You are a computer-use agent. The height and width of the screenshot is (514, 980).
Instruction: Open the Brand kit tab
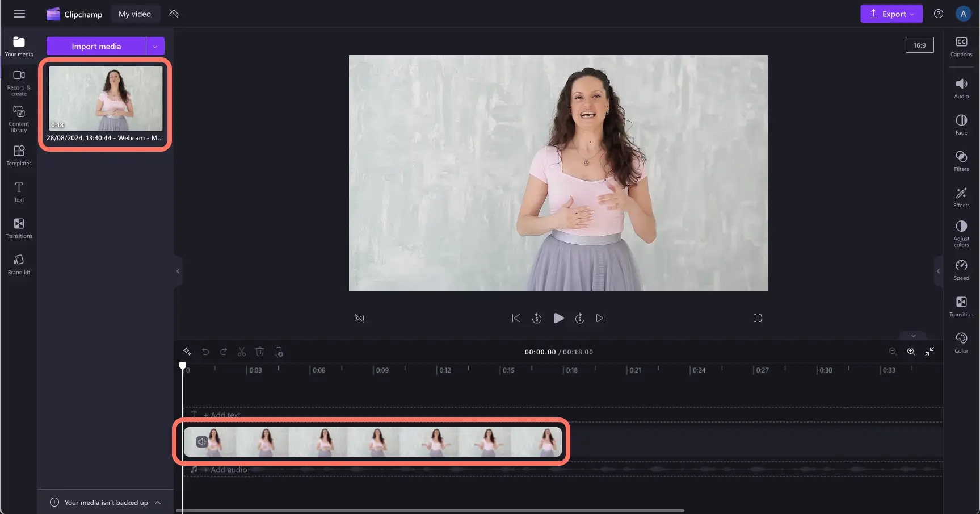(x=19, y=265)
